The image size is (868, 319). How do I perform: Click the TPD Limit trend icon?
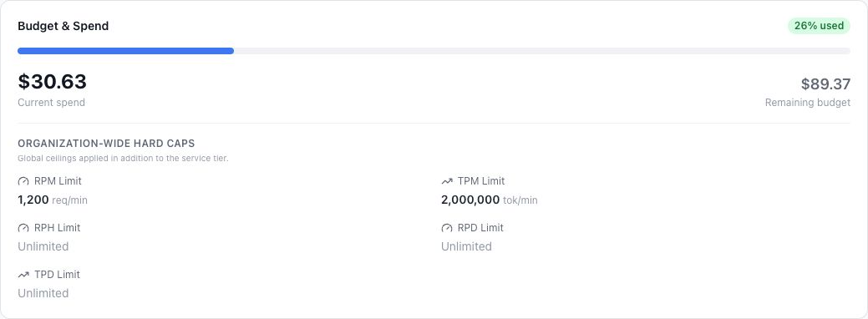23,275
